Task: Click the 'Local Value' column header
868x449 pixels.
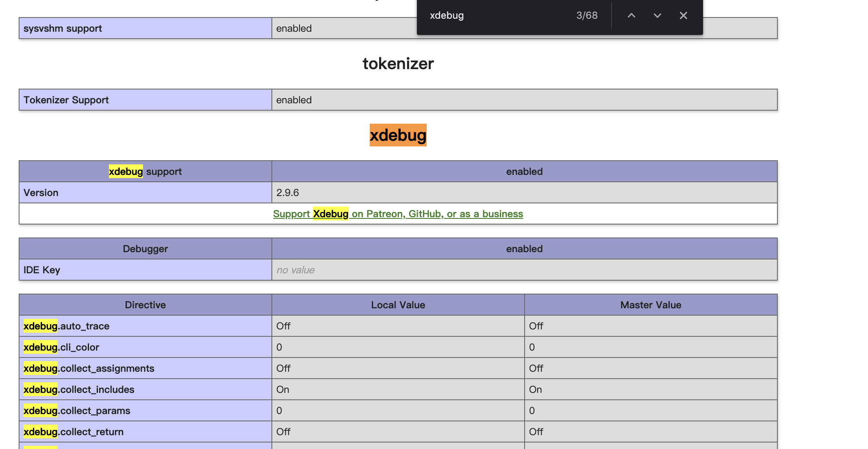Action: click(x=398, y=305)
